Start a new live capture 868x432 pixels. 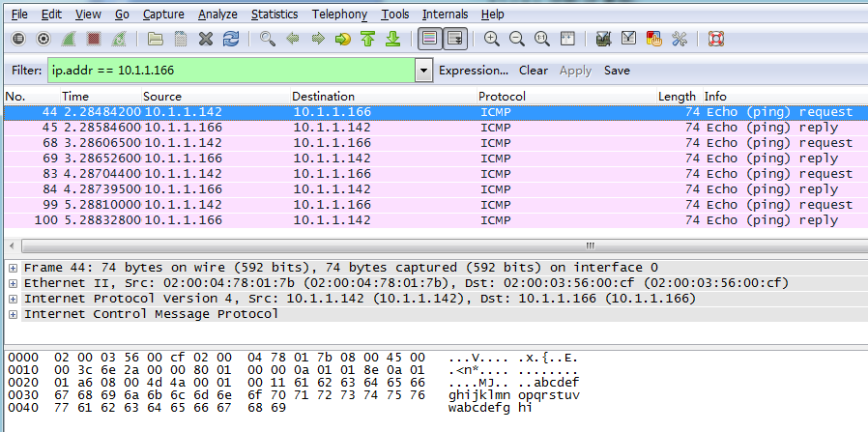(x=68, y=39)
